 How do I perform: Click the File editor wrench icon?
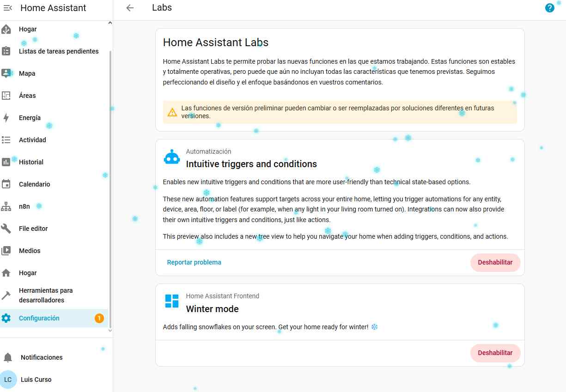[x=6, y=229]
